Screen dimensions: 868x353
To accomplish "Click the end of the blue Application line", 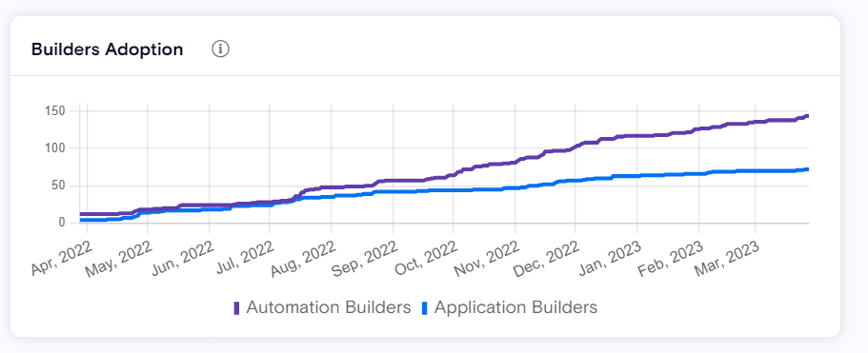I will (807, 169).
